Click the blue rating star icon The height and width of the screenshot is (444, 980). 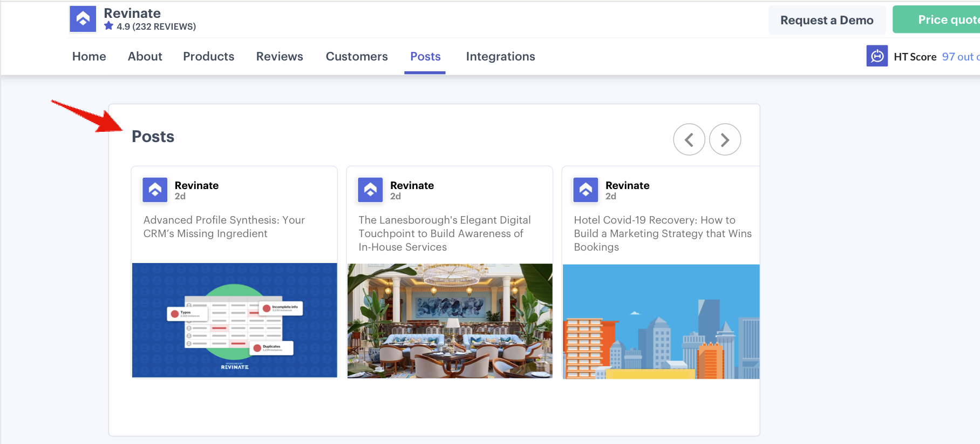click(x=108, y=26)
